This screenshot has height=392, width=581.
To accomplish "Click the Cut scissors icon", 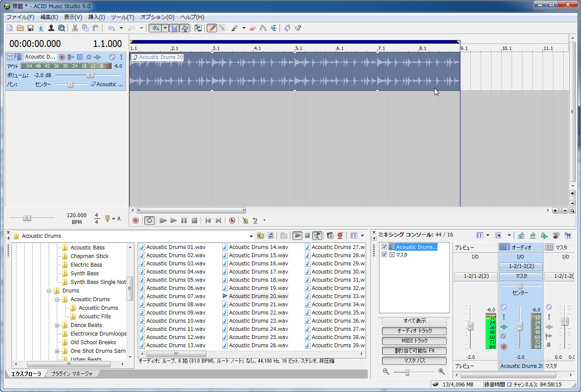I will 75,28.
